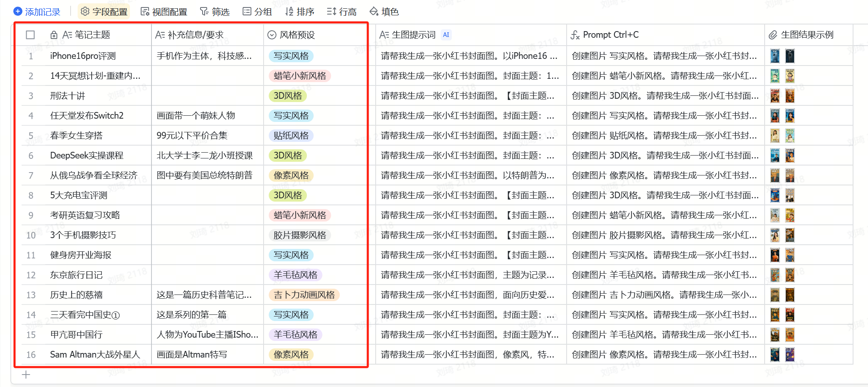Click the group icon in toolbar
Viewport: 868px width, 387px height.
coord(247,11)
